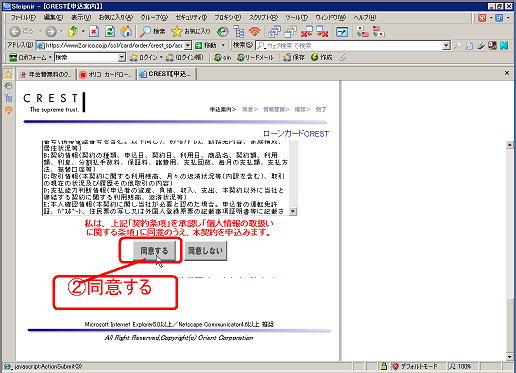Open the ファイル menu
The width and height of the screenshot is (516, 373).
point(23,17)
